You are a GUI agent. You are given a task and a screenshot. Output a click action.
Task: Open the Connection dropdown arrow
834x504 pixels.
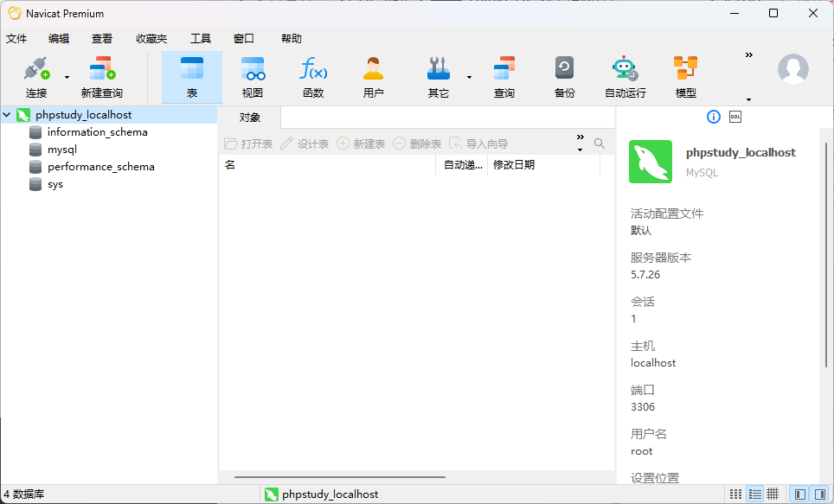tap(67, 77)
